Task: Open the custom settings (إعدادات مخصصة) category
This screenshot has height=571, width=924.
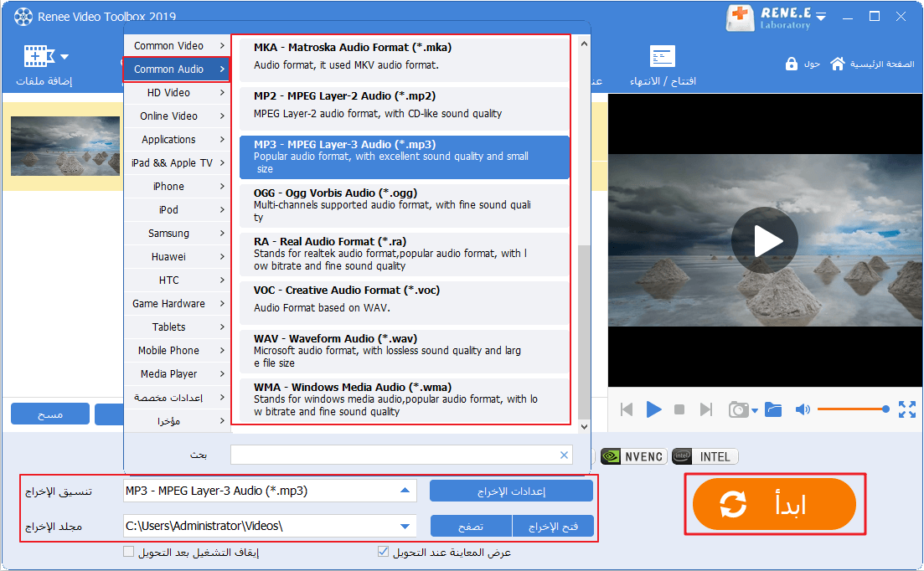Action: click(177, 398)
